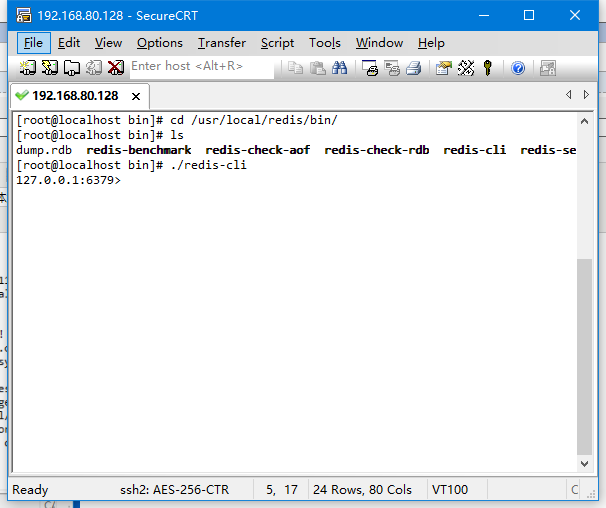Click tab scroll left arrow
The image size is (606, 508).
click(569, 95)
